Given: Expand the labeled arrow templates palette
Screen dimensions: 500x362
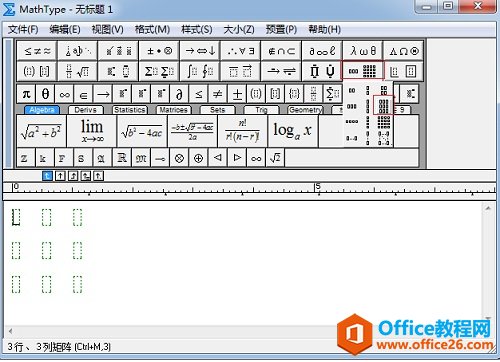Looking at the screenshot, I should coord(281,71).
